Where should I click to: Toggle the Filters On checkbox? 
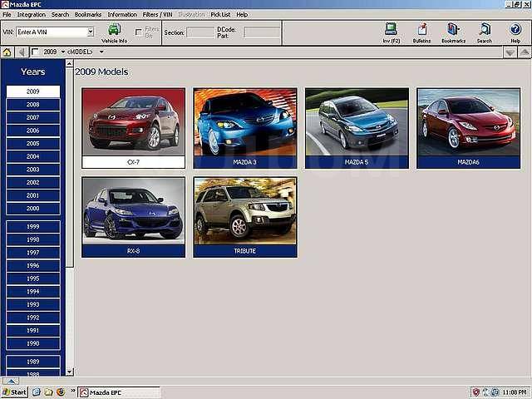tap(139, 32)
